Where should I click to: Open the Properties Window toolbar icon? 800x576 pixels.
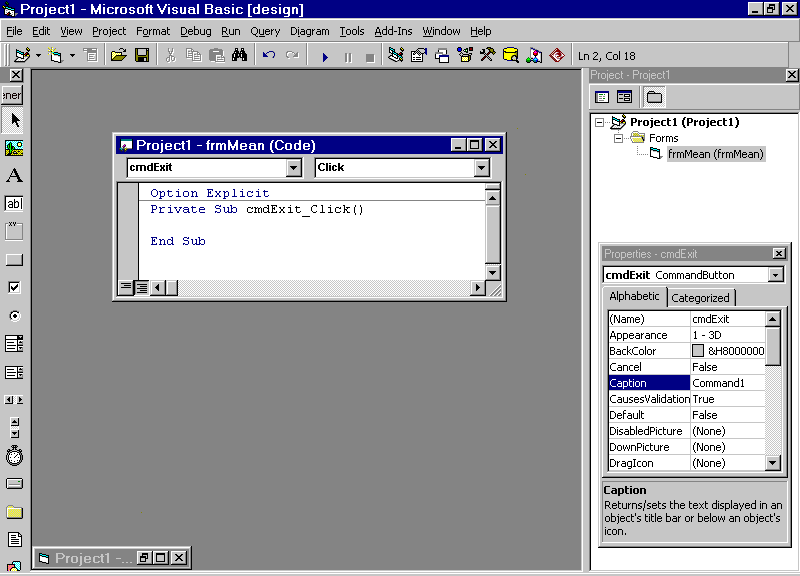click(x=419, y=55)
